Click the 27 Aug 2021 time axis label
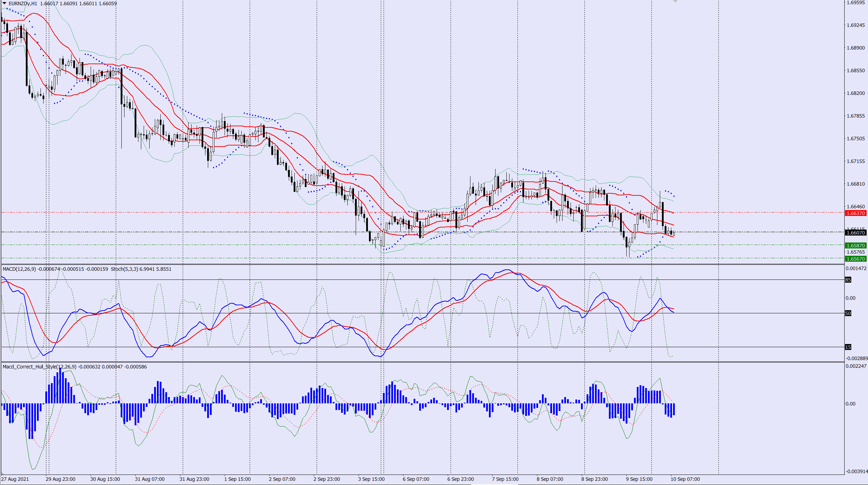 (x=15, y=479)
